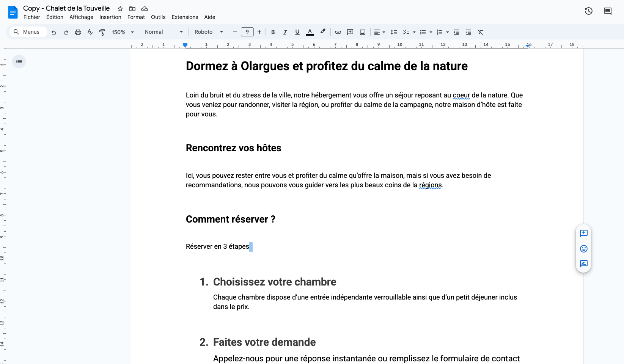Viewport: 624px width, 364px height.
Task: Expand the numbered list options arrow
Action: click(x=448, y=32)
